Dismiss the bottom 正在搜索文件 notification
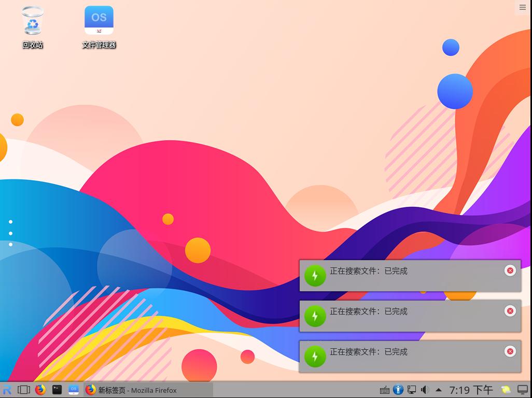The height and width of the screenshot is (398, 532). (510, 351)
